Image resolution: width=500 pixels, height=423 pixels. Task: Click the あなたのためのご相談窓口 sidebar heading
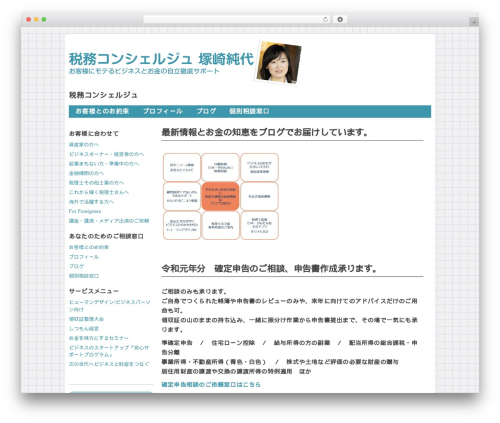pos(106,236)
